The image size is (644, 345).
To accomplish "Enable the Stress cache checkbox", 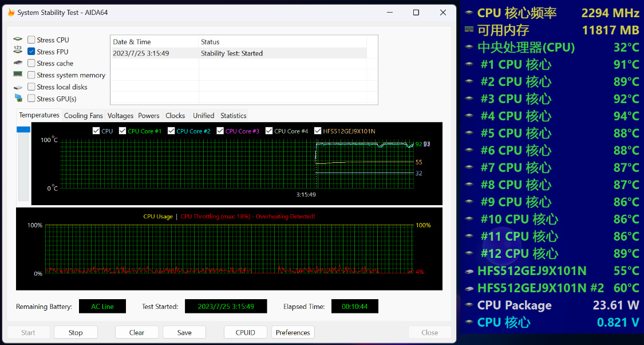I will (x=31, y=63).
